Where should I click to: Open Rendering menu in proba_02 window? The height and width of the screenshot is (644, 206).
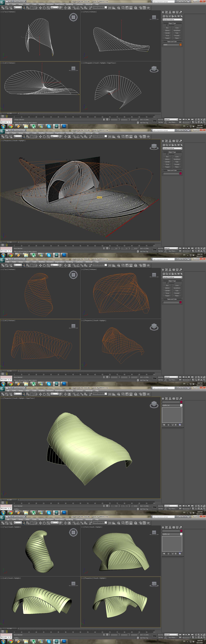[x=70, y=133]
